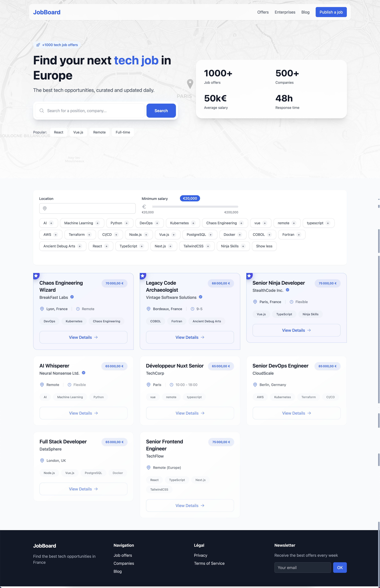The height and width of the screenshot is (588, 380).
Task: Click View Details for Senior DevOps Engineer
Action: [x=296, y=413]
